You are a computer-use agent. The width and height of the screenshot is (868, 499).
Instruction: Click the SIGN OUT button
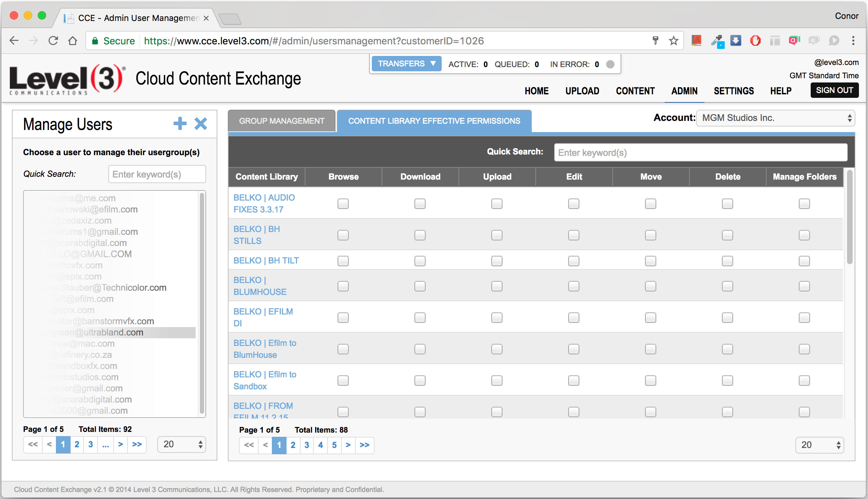pyautogui.click(x=834, y=90)
